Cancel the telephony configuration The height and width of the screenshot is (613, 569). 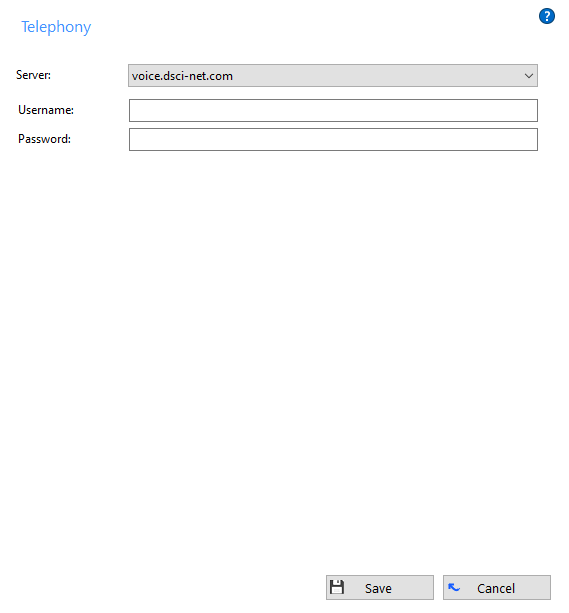pos(497,588)
